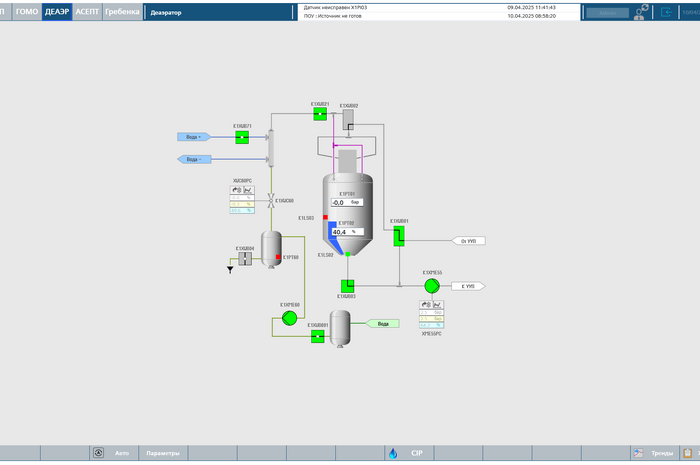Click the Авто mode button

point(113,453)
